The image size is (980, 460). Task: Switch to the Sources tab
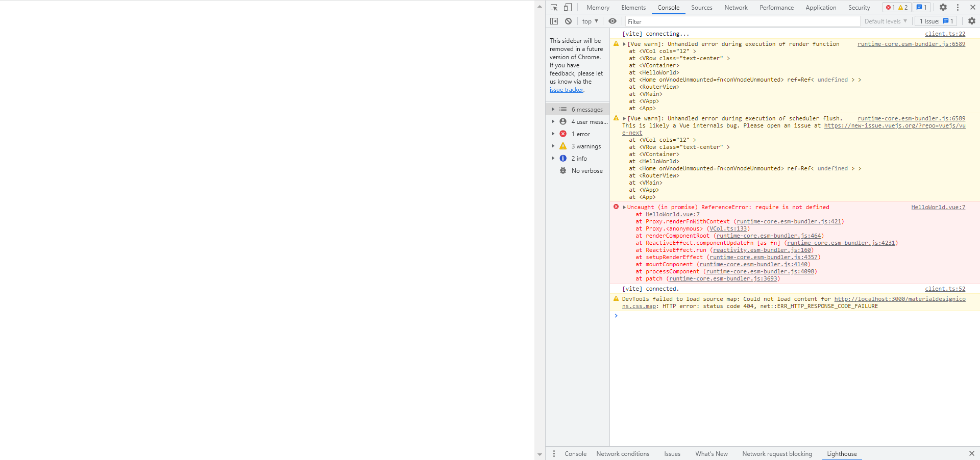[x=701, y=7]
